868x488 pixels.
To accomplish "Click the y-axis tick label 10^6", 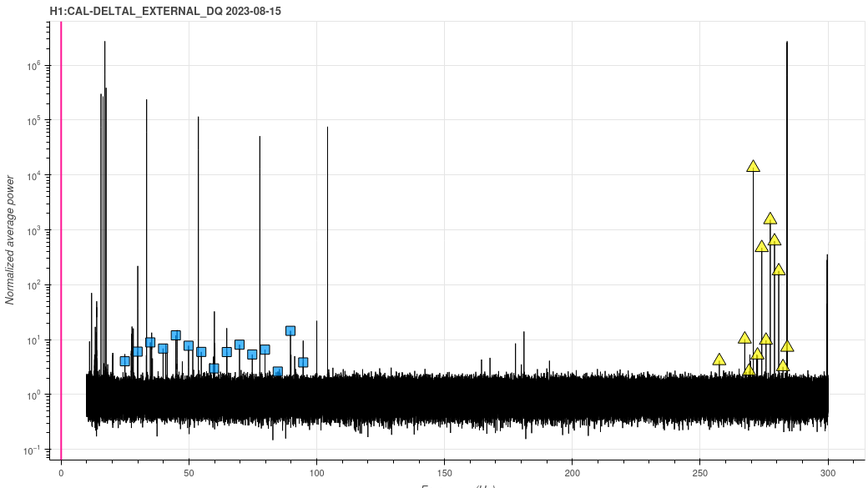I will click(33, 67).
